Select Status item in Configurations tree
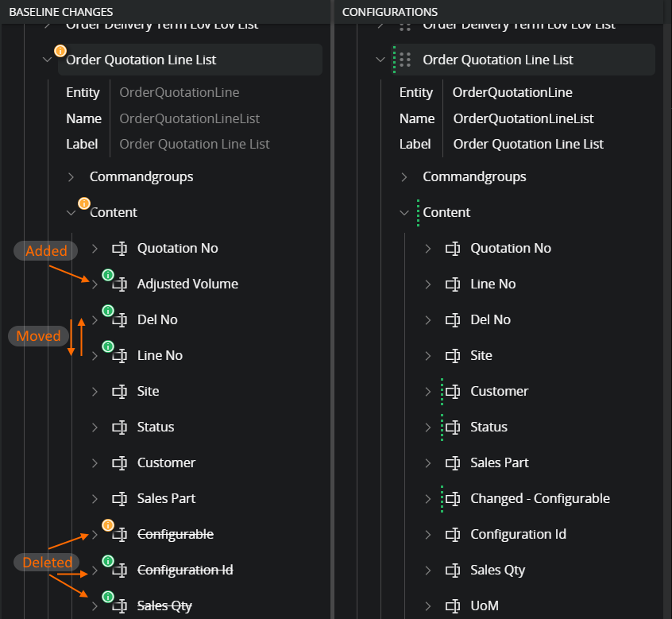The height and width of the screenshot is (619, 672). [489, 427]
